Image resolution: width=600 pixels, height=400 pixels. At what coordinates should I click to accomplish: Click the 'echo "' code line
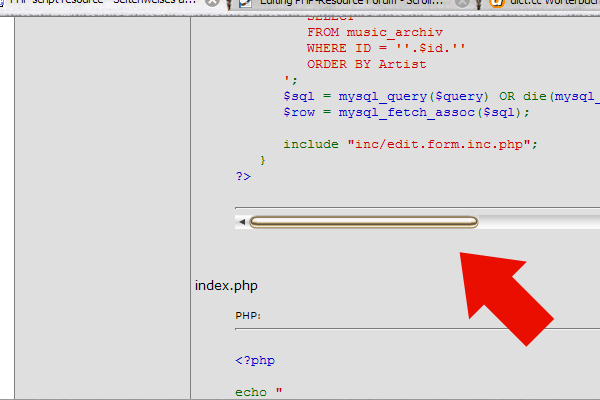(259, 392)
